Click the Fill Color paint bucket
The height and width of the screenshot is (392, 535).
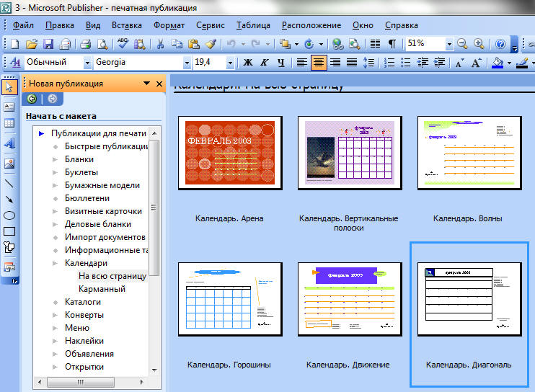click(498, 63)
